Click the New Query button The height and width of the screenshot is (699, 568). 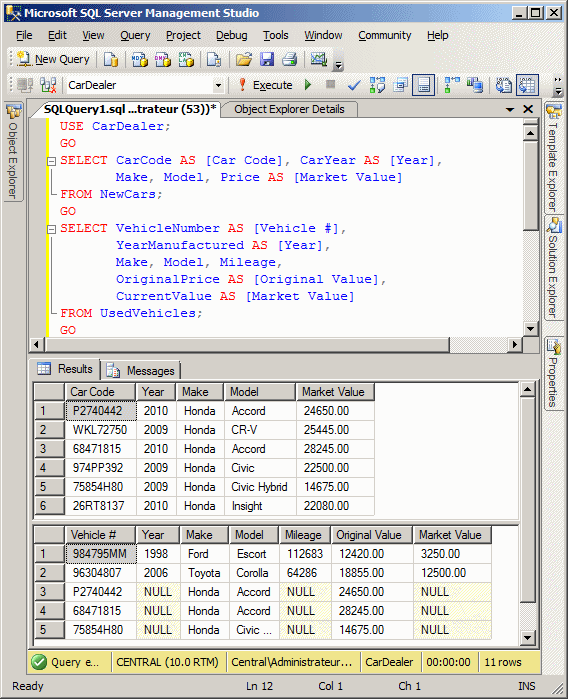click(53, 59)
